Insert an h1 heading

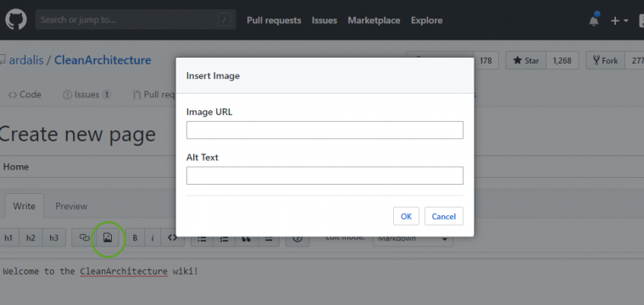coord(8,238)
